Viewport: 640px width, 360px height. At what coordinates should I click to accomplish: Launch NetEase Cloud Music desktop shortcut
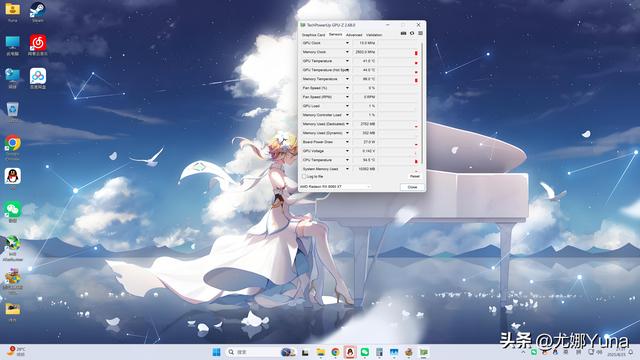38,45
